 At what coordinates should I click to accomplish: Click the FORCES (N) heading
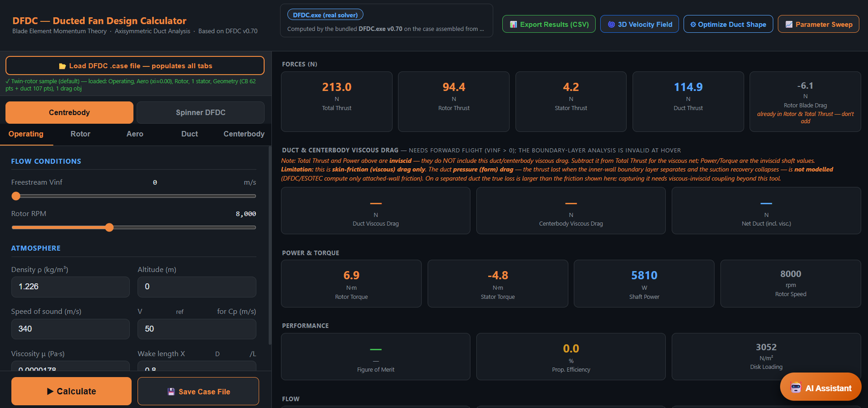(299, 64)
